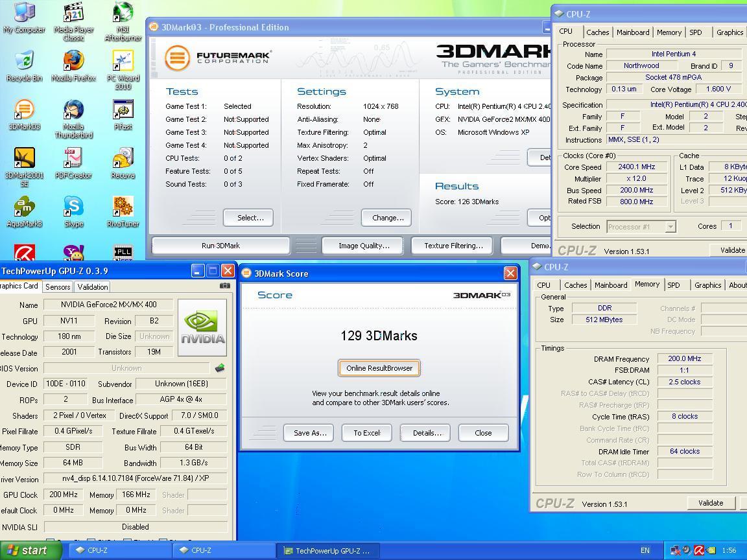Click Change button under Settings

click(x=388, y=218)
